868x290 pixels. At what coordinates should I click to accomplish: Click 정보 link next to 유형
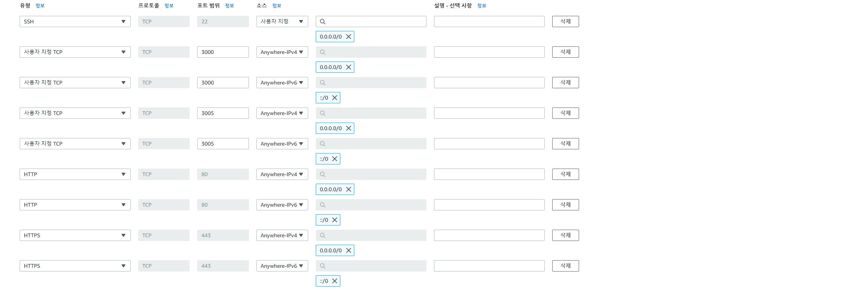[40, 6]
